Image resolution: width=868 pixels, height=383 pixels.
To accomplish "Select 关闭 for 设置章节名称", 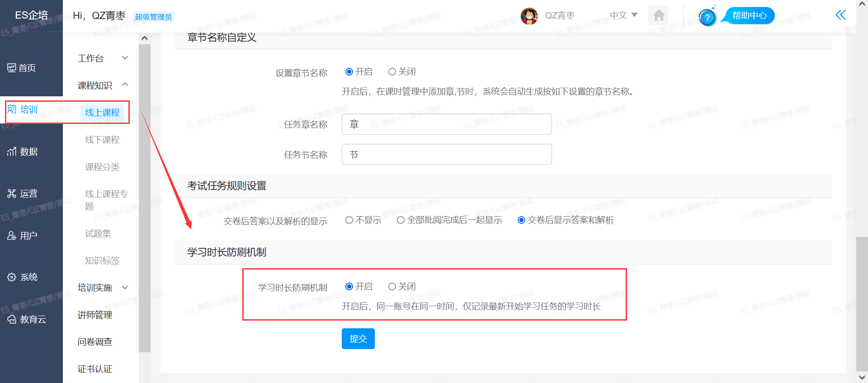I will 392,72.
